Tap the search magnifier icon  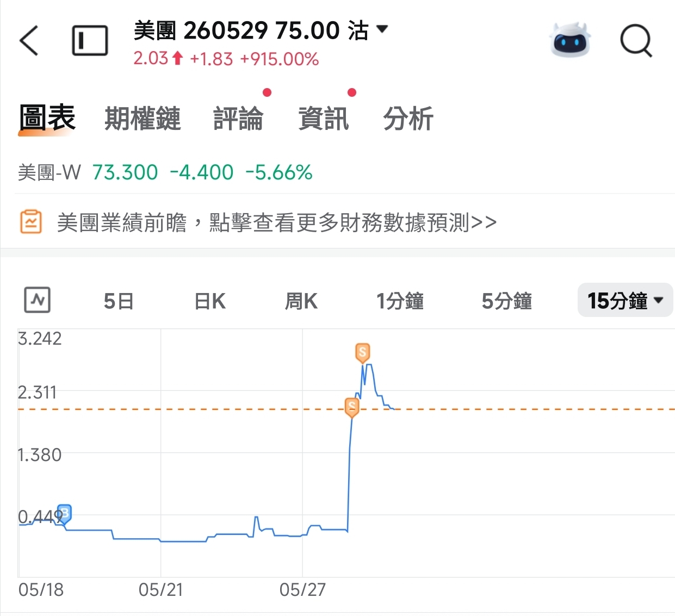click(x=636, y=40)
